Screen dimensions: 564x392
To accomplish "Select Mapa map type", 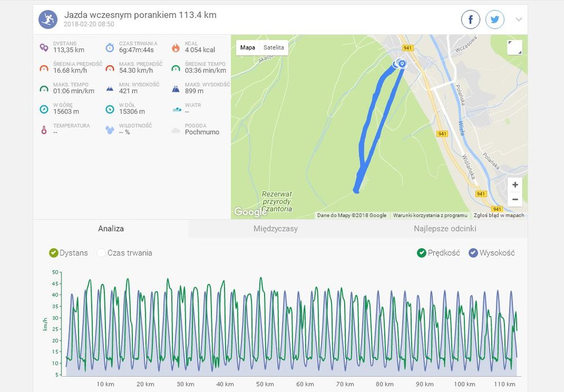I will coord(248,47).
